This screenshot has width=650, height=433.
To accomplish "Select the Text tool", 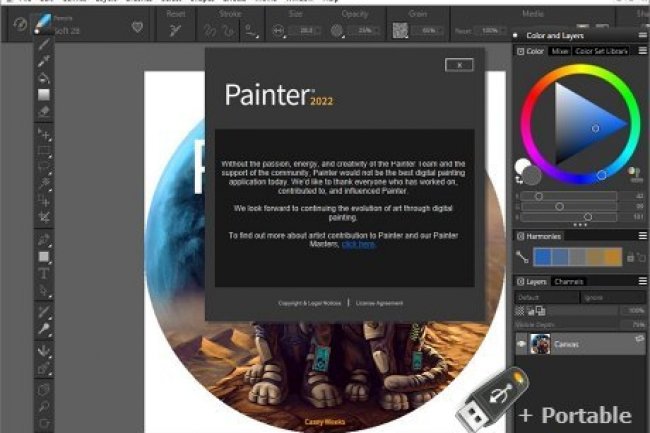I will tap(44, 273).
